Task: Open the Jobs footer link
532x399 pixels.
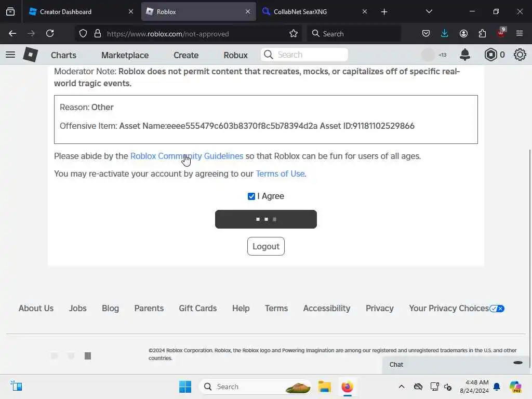Action: [x=78, y=309]
